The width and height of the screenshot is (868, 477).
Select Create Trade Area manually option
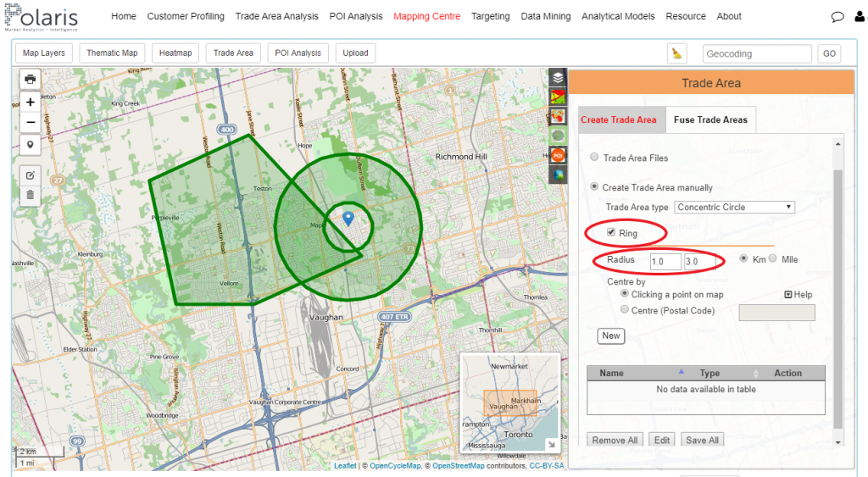point(594,186)
